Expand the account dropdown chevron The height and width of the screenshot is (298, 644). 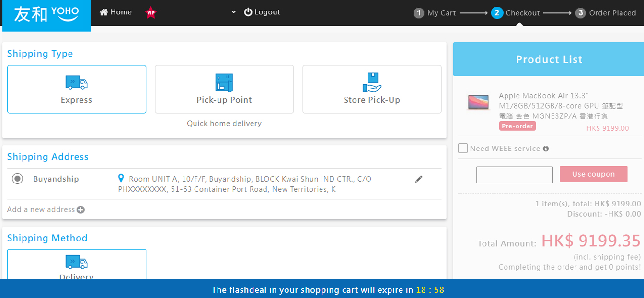[x=234, y=12]
